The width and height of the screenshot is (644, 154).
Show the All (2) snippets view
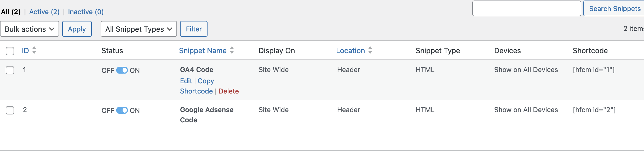point(11,12)
